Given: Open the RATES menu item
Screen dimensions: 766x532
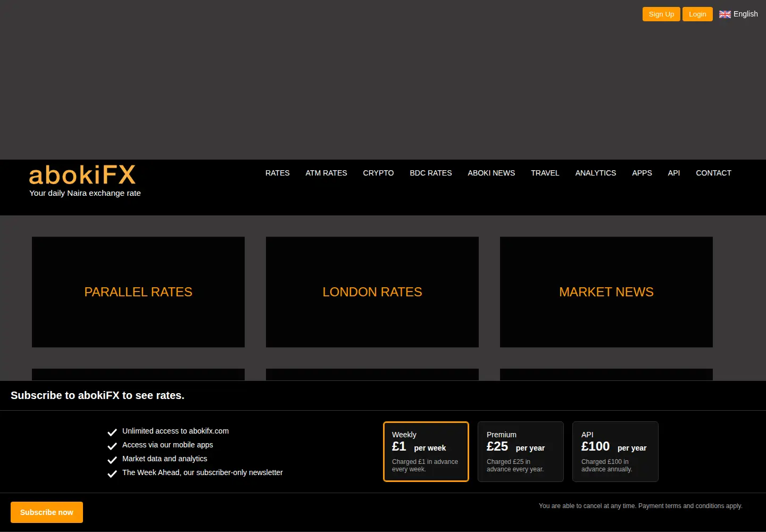Looking at the screenshot, I should pyautogui.click(x=278, y=173).
